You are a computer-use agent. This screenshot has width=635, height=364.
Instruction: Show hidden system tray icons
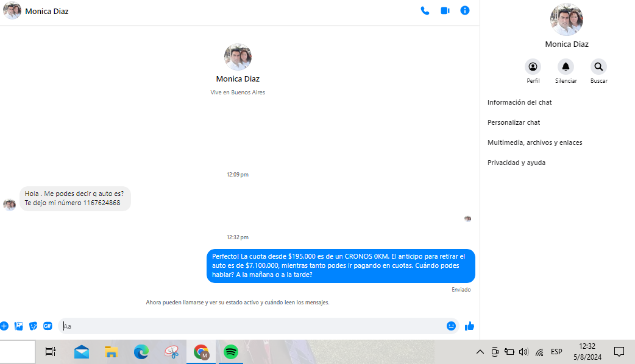tap(480, 352)
